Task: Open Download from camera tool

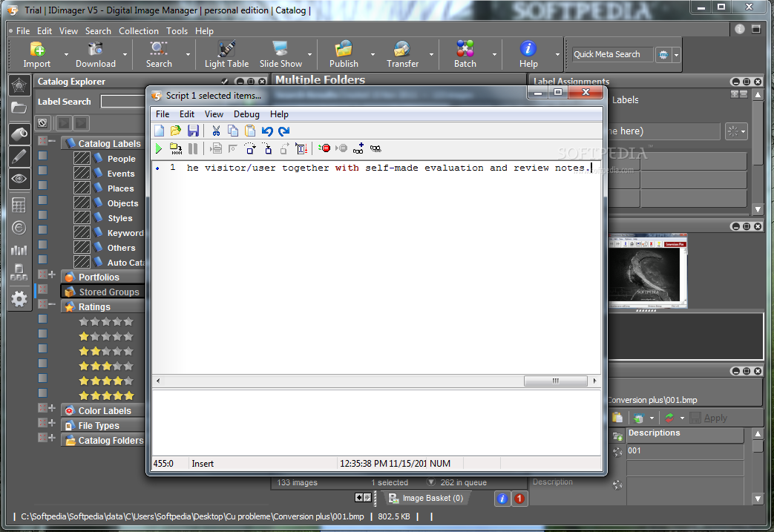Action: (x=95, y=55)
